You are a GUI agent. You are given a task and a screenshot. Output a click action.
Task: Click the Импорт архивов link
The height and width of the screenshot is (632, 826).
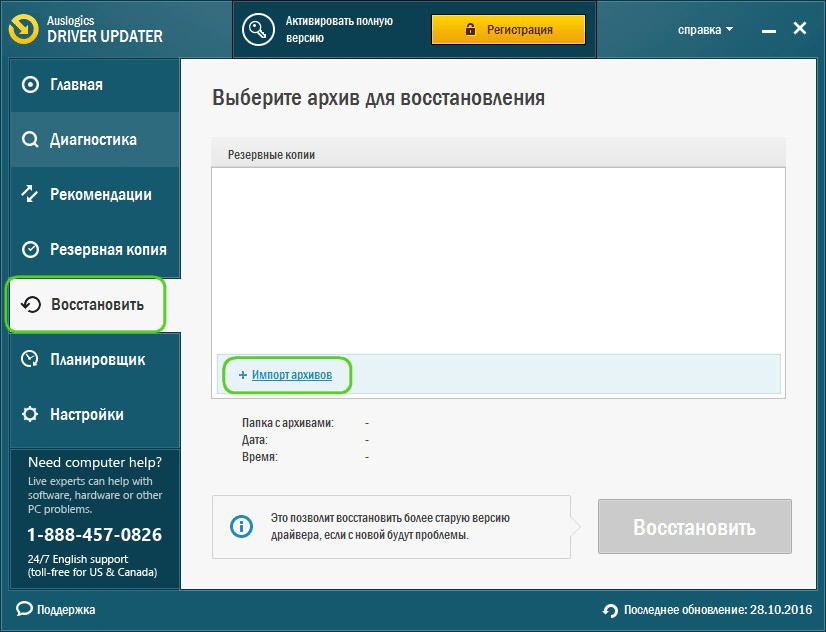coord(291,375)
